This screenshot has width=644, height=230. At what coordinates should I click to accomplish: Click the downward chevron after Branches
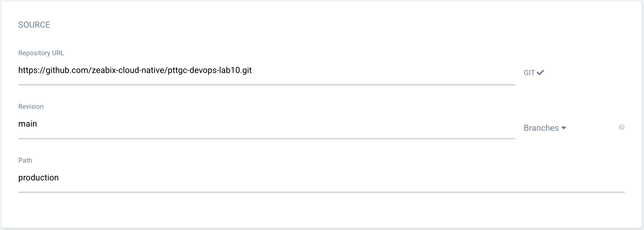coord(564,128)
